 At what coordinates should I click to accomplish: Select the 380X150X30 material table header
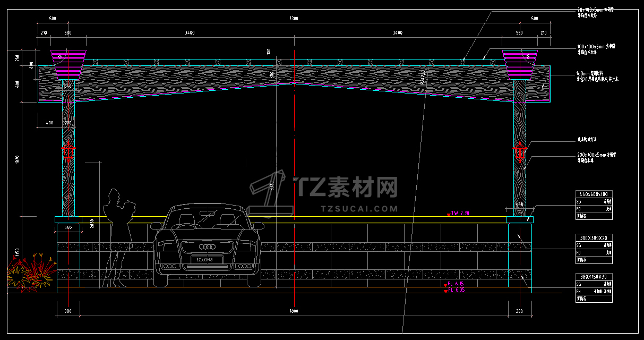(x=594, y=276)
